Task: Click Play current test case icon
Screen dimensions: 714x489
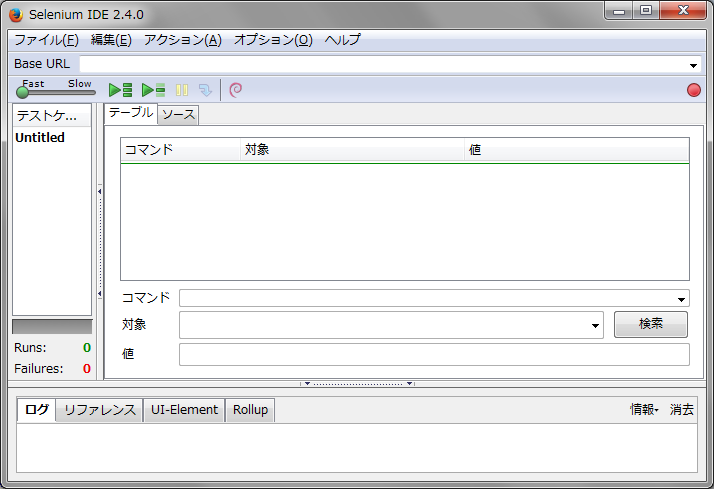Action: pyautogui.click(x=153, y=90)
